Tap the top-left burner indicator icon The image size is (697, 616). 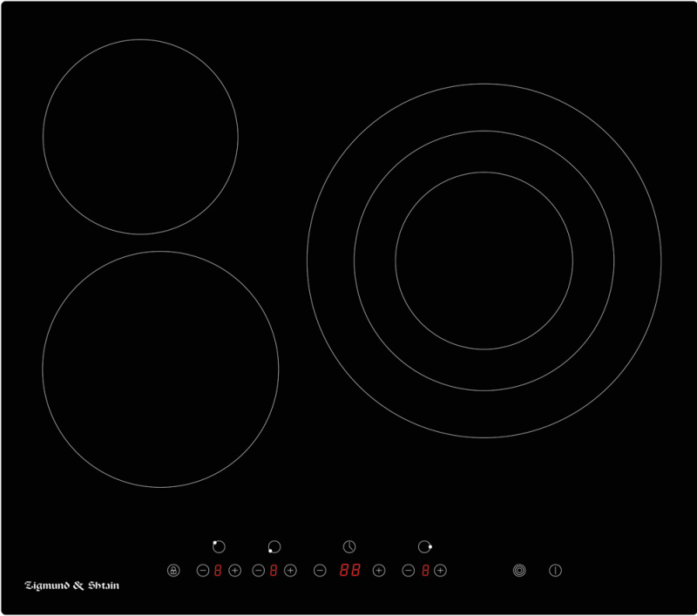[x=219, y=546]
